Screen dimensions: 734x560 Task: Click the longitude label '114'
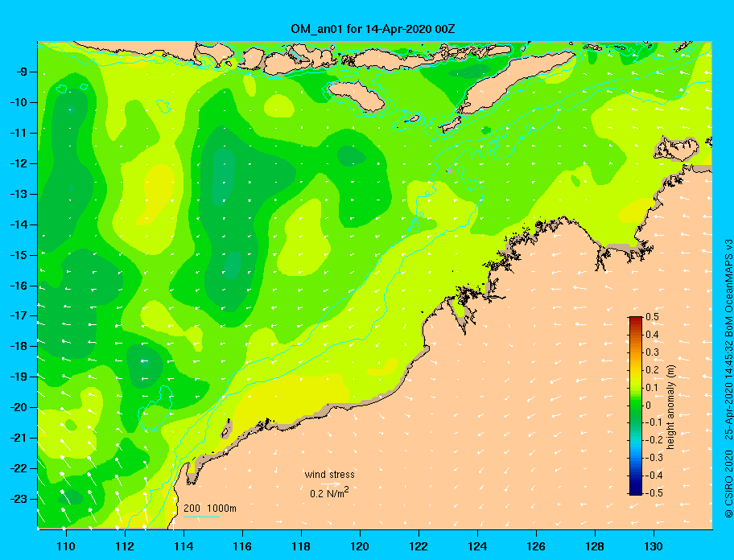point(183,546)
